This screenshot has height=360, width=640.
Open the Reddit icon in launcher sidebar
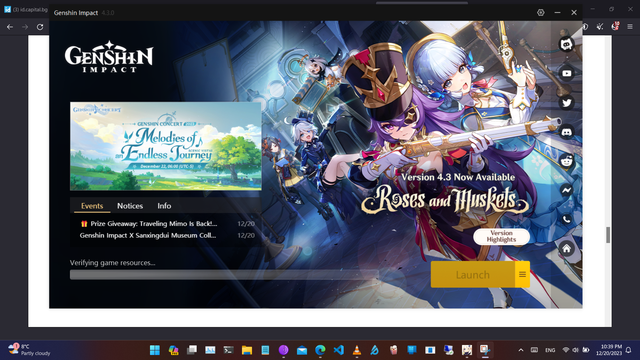pos(567,161)
